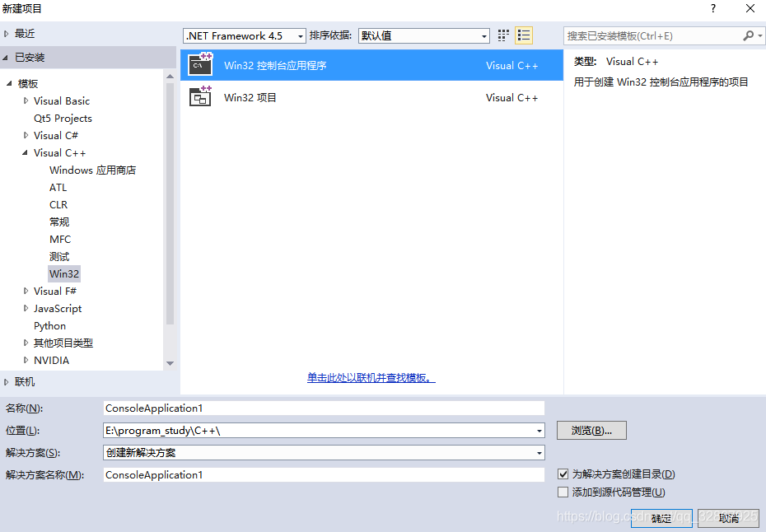Collapse the 已安装 section
Viewport: 766px width, 532px height.
pos(6,58)
